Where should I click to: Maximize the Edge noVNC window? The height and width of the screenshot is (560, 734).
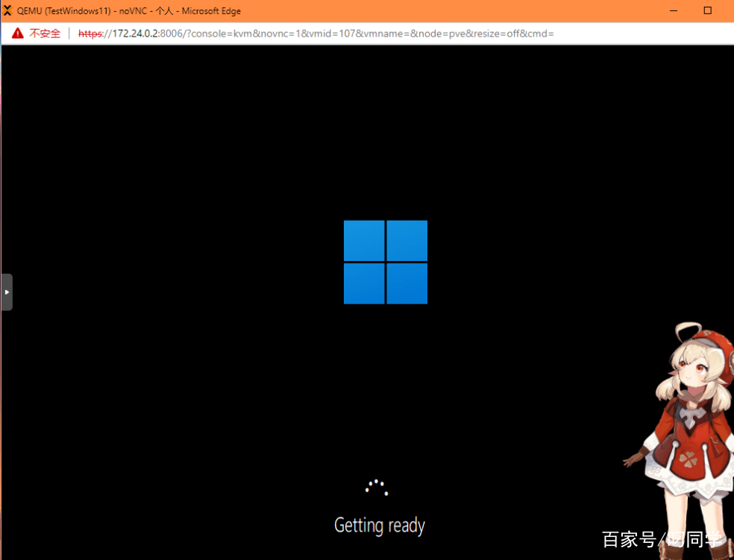(x=708, y=10)
